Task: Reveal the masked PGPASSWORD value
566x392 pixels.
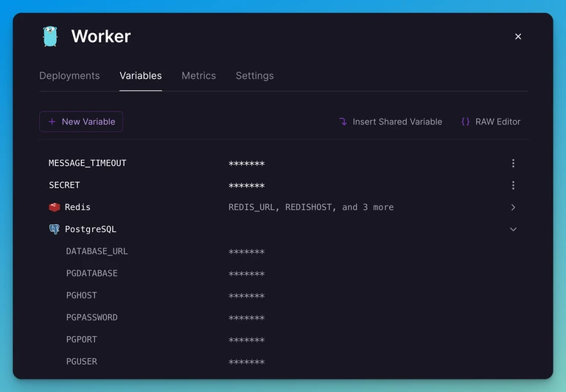Action: tap(247, 318)
